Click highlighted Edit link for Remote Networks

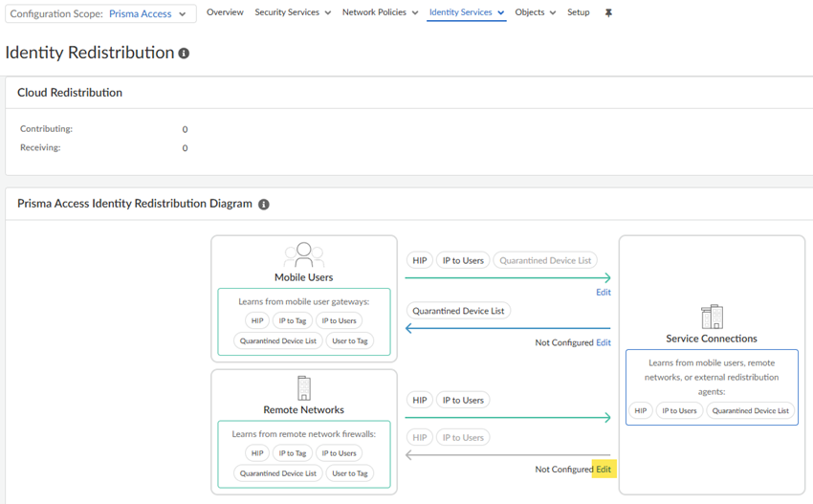coord(603,470)
